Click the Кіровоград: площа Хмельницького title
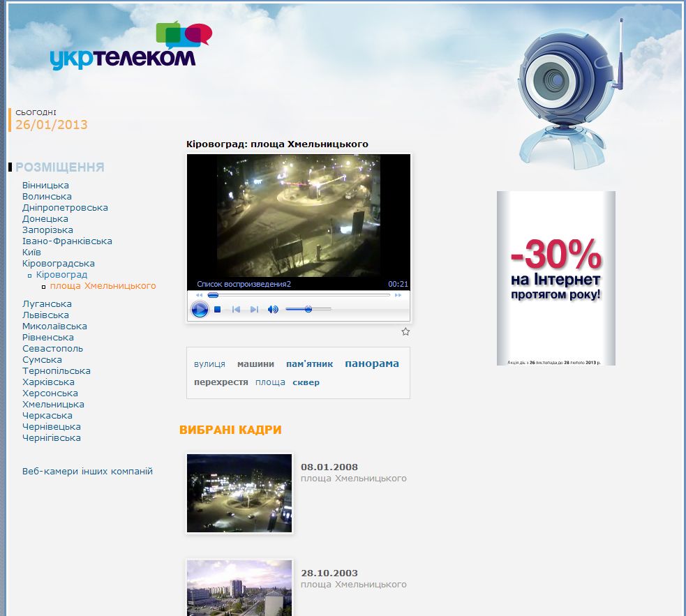 [277, 144]
